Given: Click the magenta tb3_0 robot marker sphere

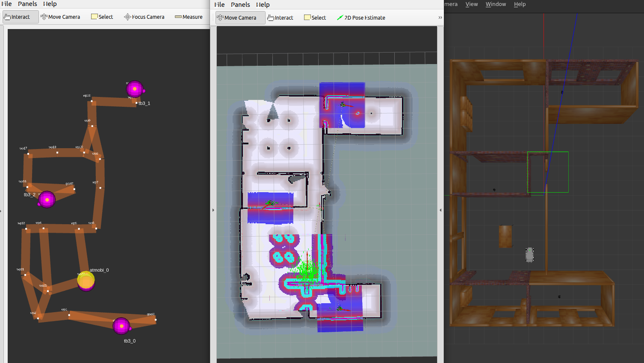Looking at the screenshot, I should 121,326.
